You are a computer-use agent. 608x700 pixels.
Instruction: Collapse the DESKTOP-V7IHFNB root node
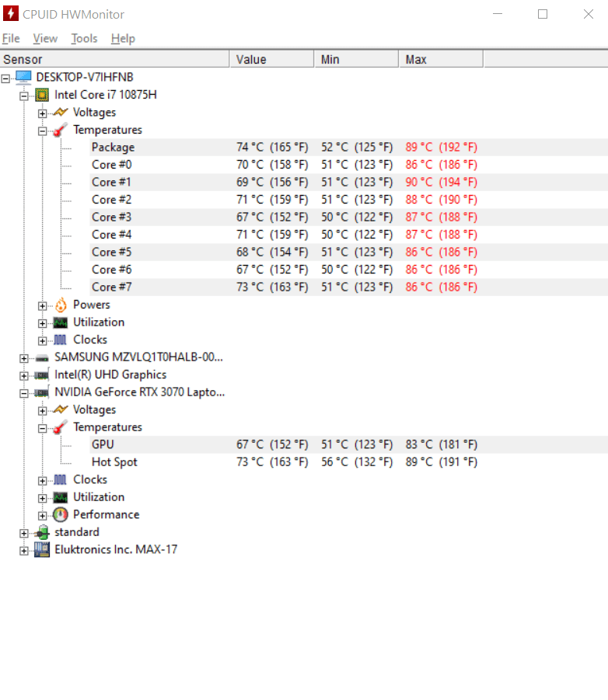[5, 78]
